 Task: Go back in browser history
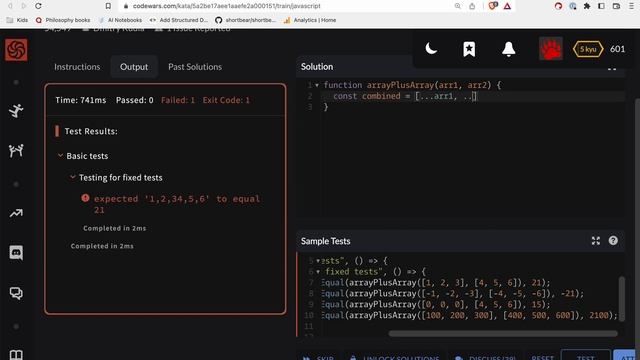10,6
